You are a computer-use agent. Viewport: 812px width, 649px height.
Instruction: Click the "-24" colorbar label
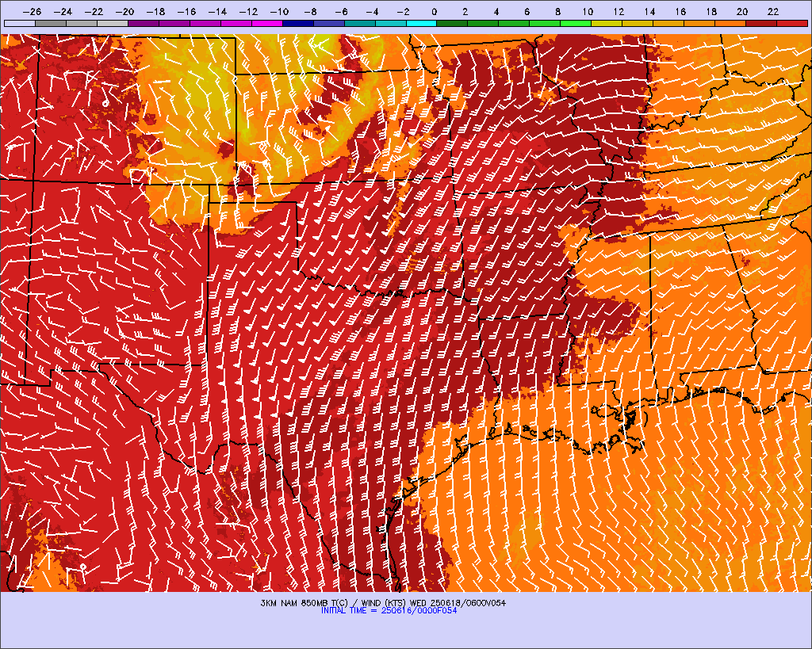point(63,11)
